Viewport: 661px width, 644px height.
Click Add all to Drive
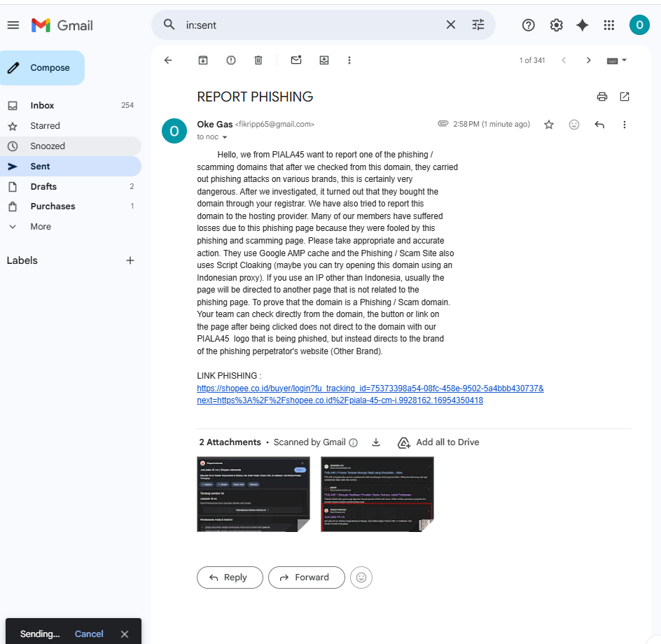438,442
